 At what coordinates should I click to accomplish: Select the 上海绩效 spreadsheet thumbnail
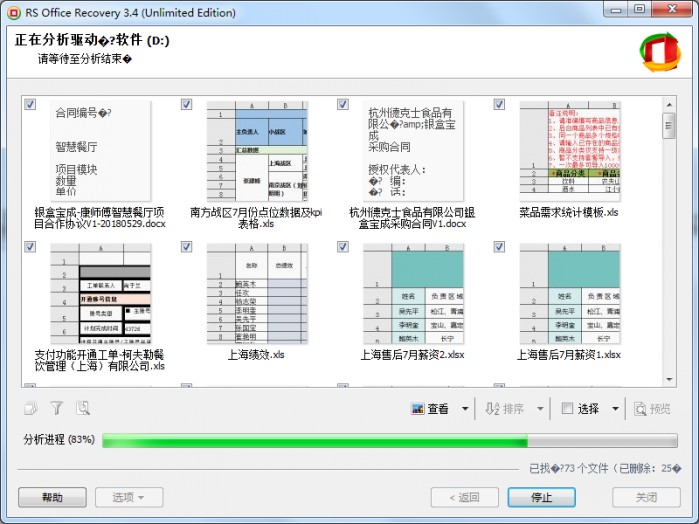(x=257, y=293)
